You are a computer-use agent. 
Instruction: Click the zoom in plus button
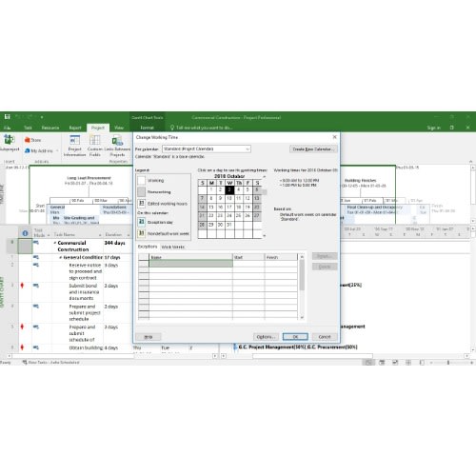471,362
